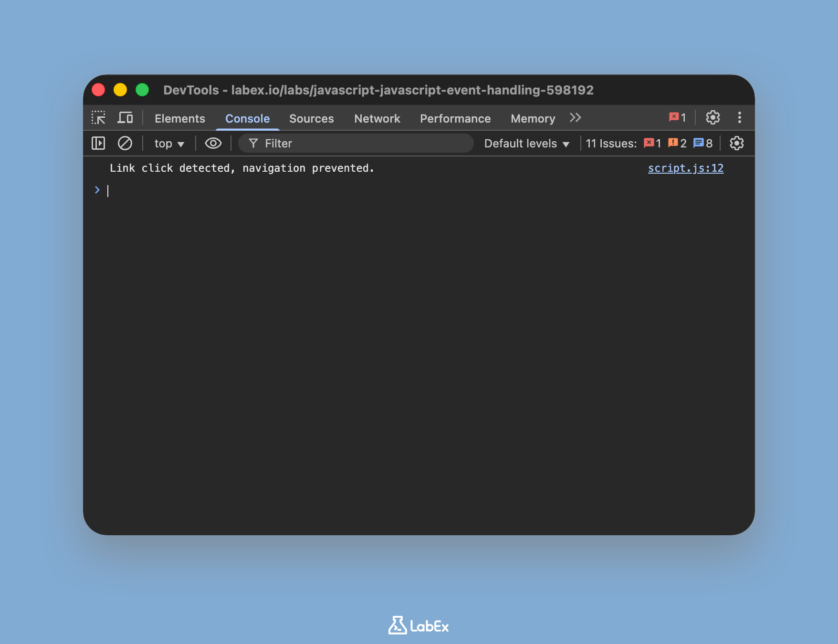Open console settings gear on filter bar

coord(736,143)
